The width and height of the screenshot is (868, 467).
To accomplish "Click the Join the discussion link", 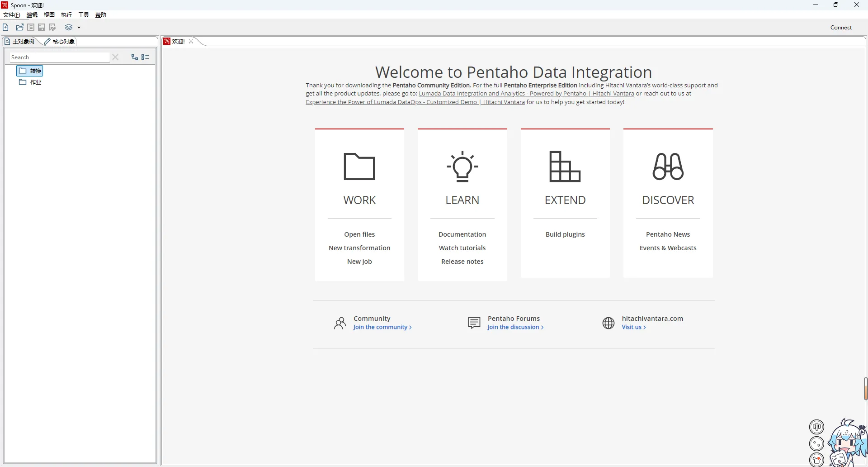I will click(x=515, y=327).
